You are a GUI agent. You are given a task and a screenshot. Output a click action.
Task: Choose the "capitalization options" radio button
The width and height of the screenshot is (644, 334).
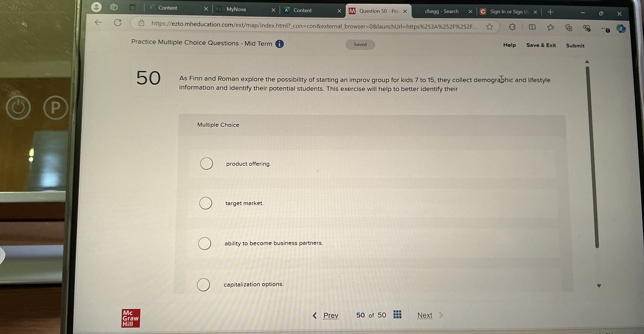[x=203, y=285]
